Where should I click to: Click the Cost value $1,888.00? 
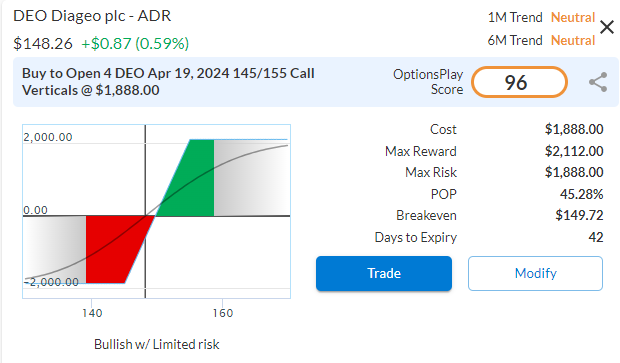pyautogui.click(x=574, y=129)
